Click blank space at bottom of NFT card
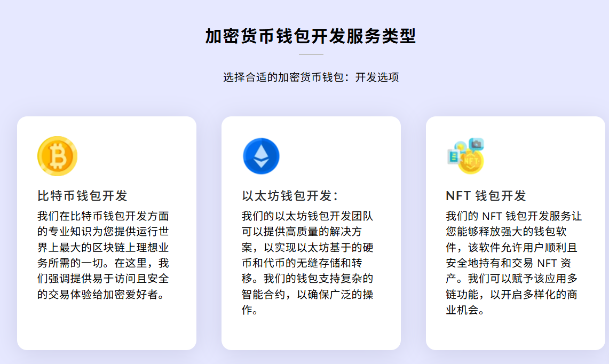 coord(515,334)
